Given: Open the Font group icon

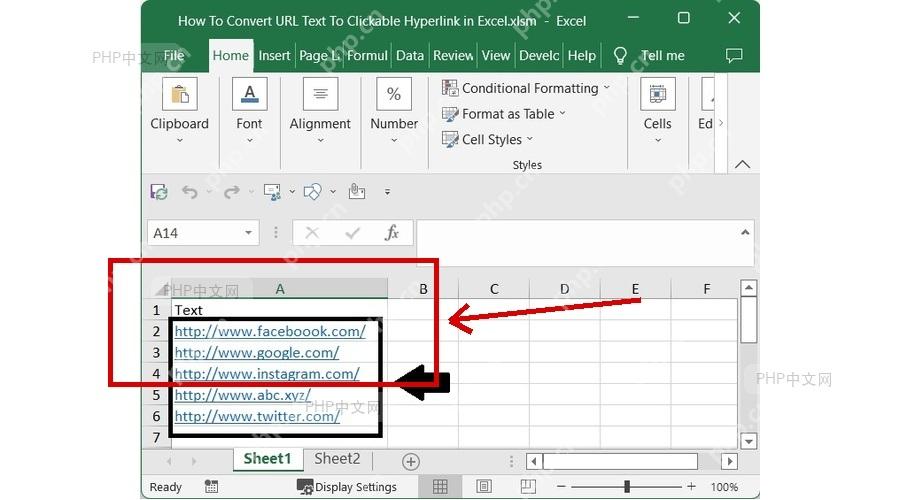Looking at the screenshot, I should [x=249, y=94].
